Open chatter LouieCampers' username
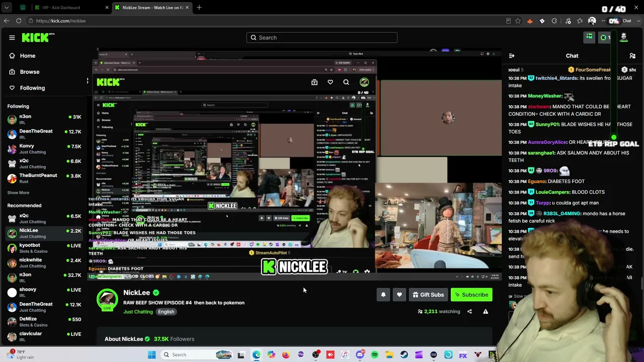Screen dimensions: 644x362 pos(553,192)
